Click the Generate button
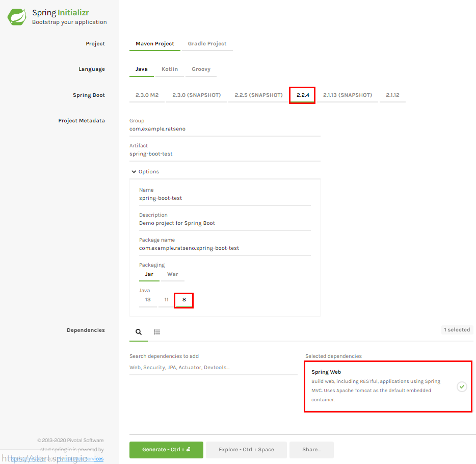 [166, 450]
